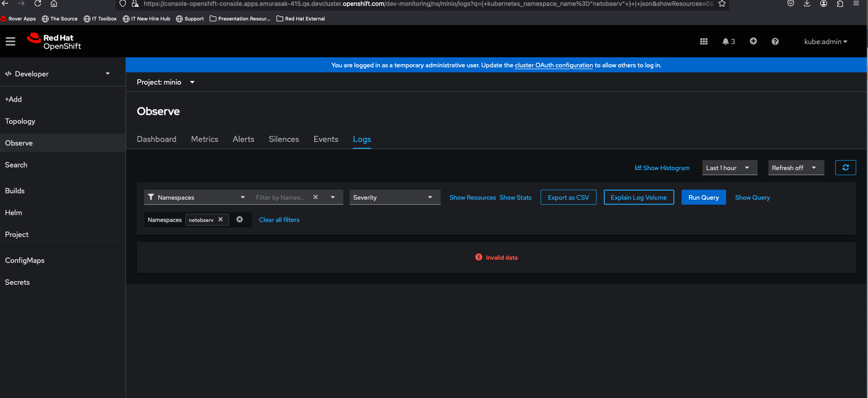868x398 pixels.
Task: Reload the browser page
Action: point(38,4)
